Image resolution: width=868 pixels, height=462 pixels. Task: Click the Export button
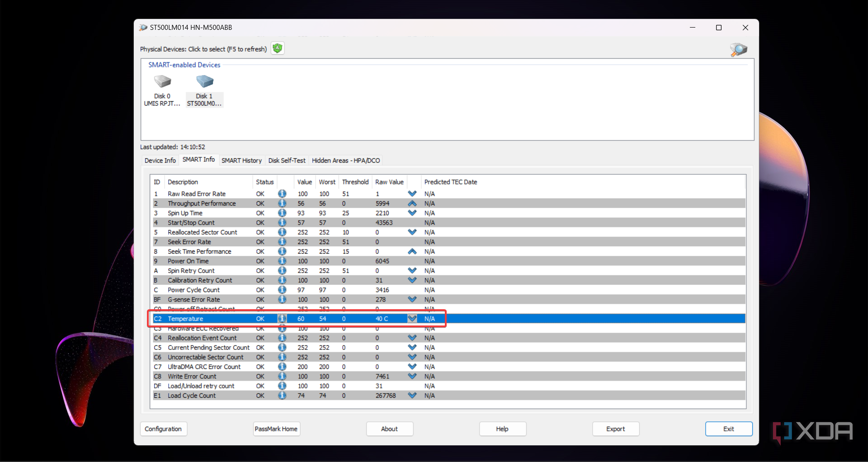[x=615, y=429]
